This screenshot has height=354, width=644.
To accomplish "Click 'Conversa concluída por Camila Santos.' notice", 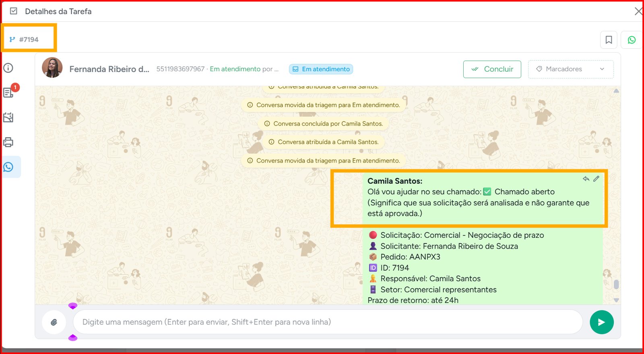I will click(x=323, y=123).
